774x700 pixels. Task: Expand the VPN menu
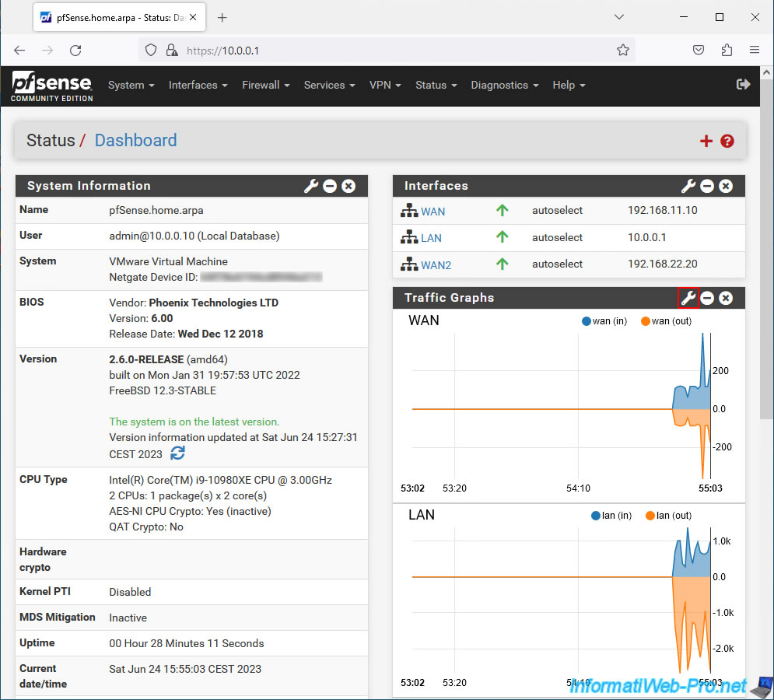click(385, 85)
